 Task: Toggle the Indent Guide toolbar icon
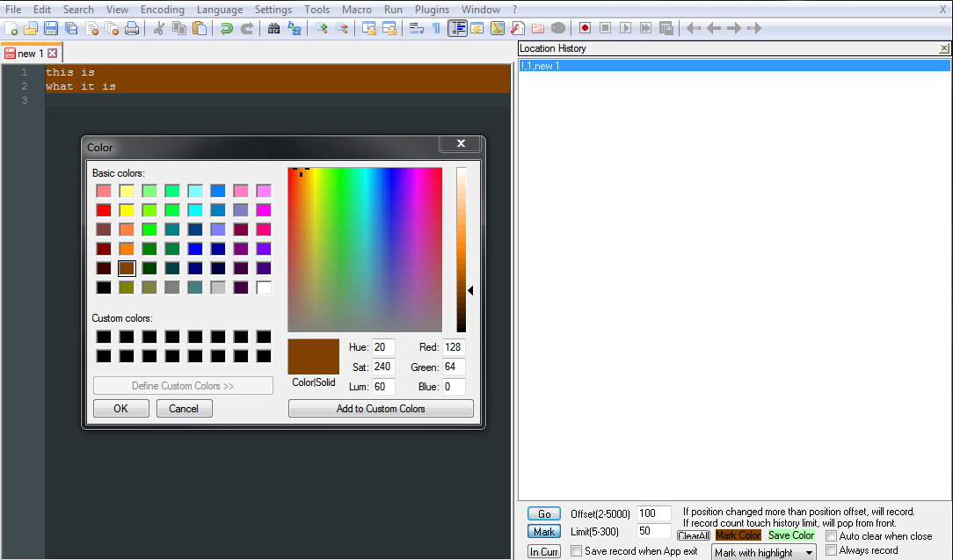458,28
